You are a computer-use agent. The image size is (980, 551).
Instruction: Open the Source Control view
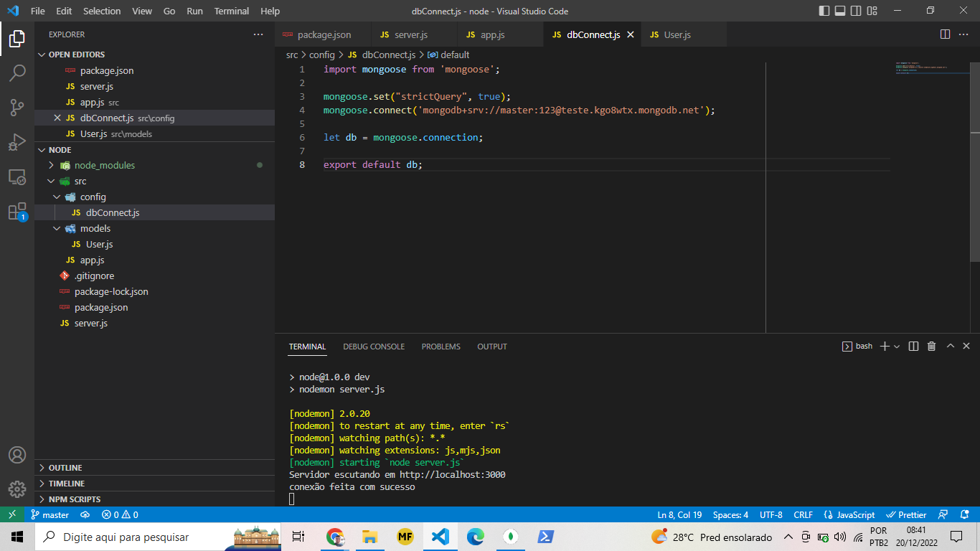(x=17, y=108)
